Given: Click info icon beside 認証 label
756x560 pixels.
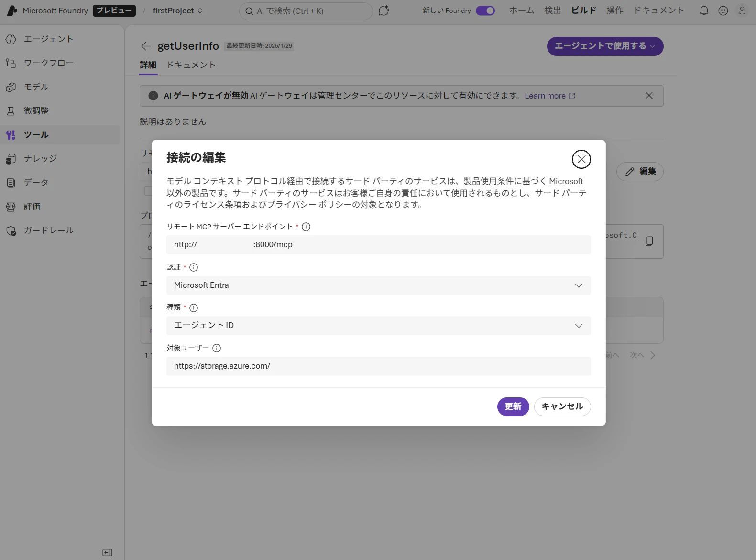Looking at the screenshot, I should [x=194, y=267].
